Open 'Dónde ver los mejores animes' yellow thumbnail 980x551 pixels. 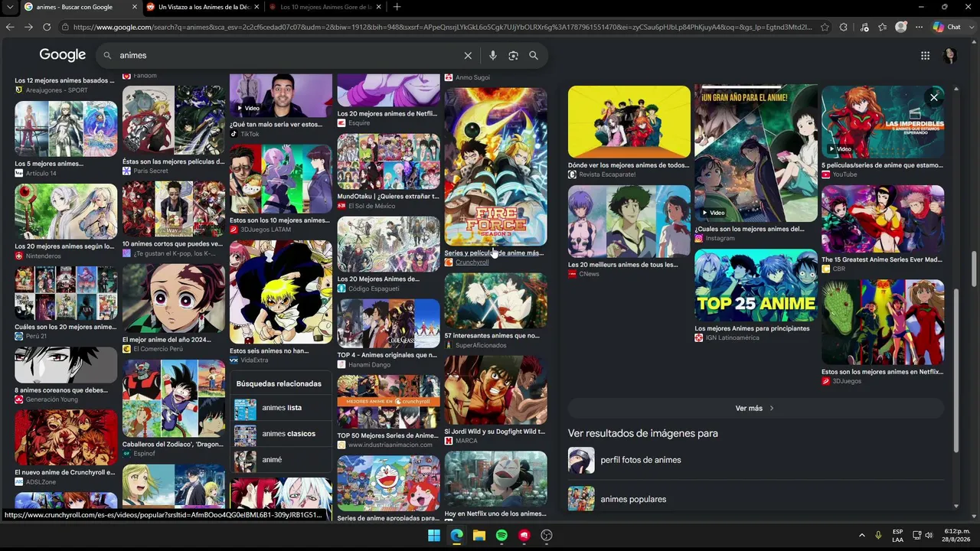629,122
